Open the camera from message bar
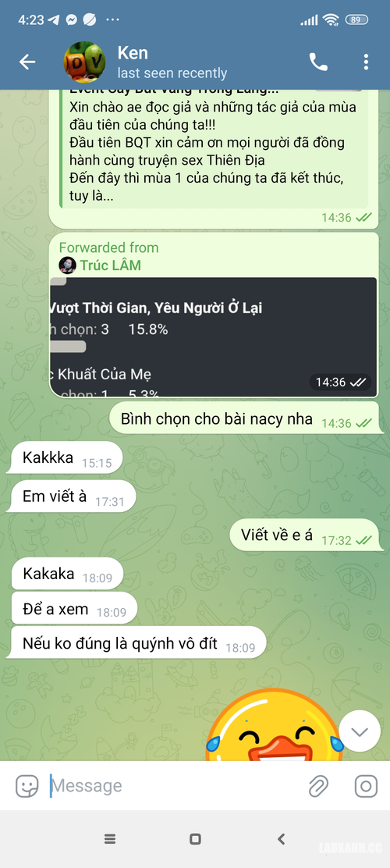The width and height of the screenshot is (390, 868). [x=366, y=785]
